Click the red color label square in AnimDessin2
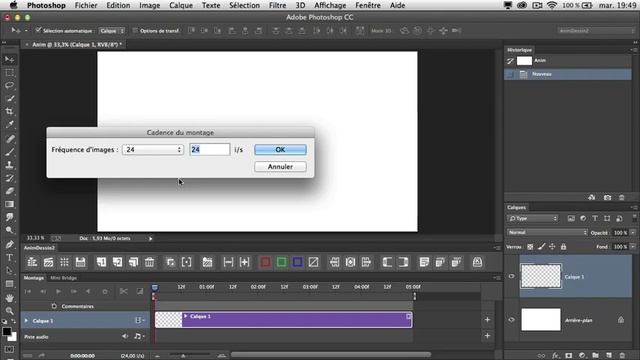 pyautogui.click(x=265, y=262)
